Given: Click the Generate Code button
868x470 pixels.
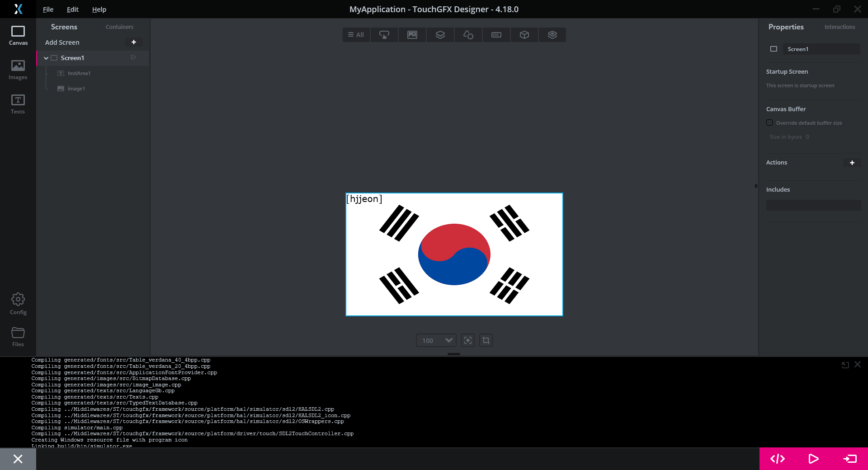Looking at the screenshot, I should pos(778,459).
